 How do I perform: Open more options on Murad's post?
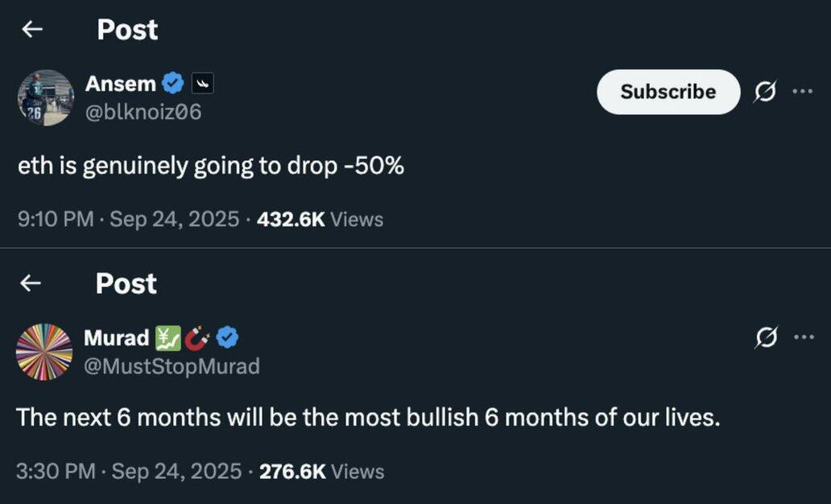pos(804,337)
